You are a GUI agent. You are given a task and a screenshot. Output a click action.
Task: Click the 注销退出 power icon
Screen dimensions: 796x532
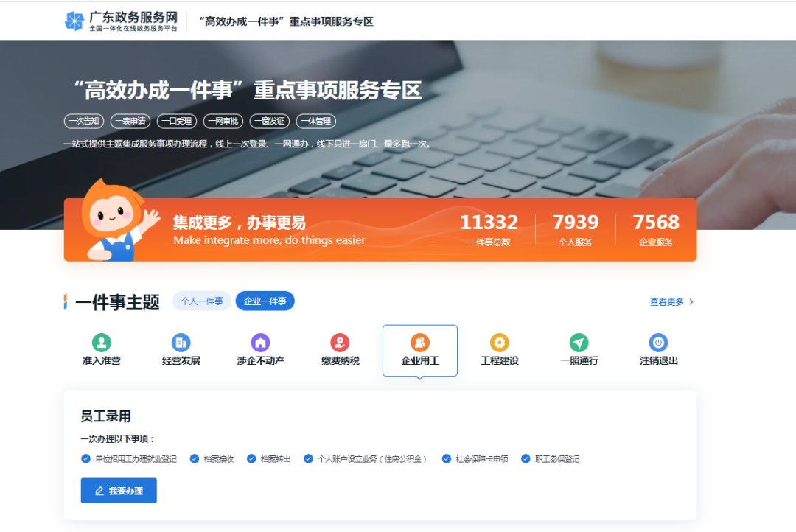pos(658,341)
